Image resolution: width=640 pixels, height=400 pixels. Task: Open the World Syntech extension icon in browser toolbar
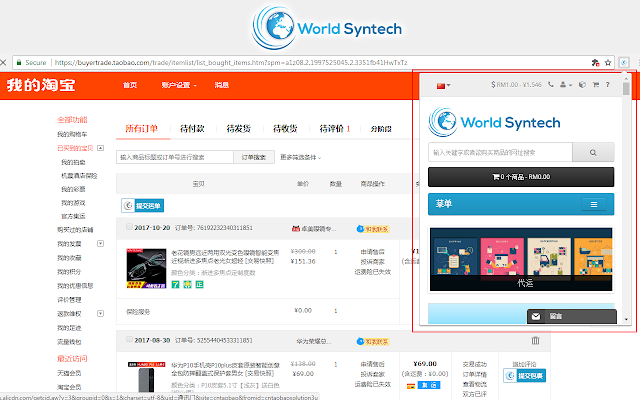[623, 62]
